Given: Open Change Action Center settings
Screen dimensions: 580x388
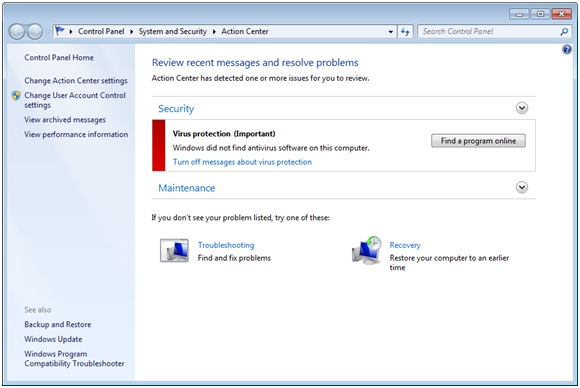Looking at the screenshot, I should (x=76, y=81).
